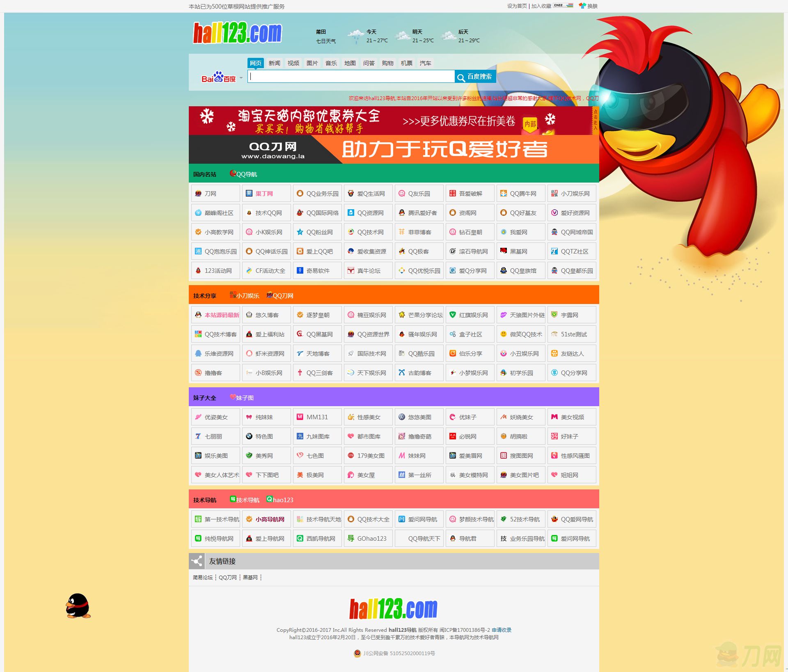Select the 新闻 search tab
Screen dimensions: 788x672
pyautogui.click(x=274, y=63)
